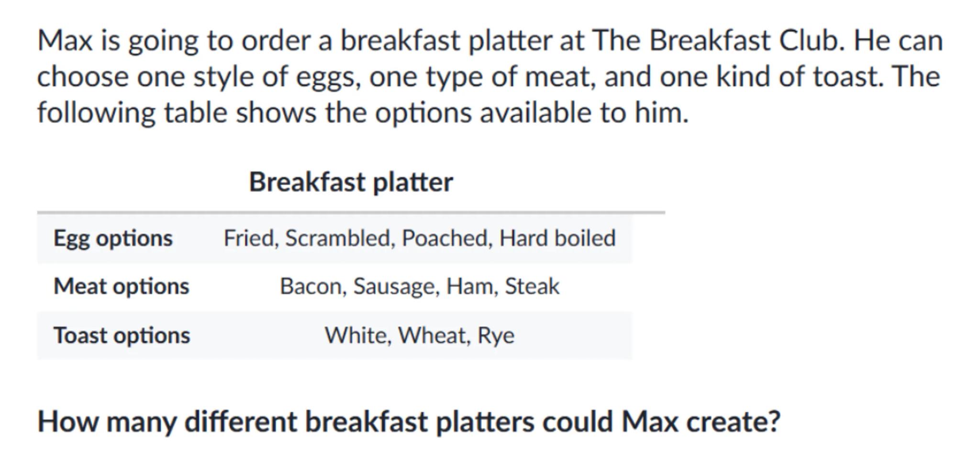The image size is (980, 473).
Task: Click the 'Toast options' row header
Action: 122,335
